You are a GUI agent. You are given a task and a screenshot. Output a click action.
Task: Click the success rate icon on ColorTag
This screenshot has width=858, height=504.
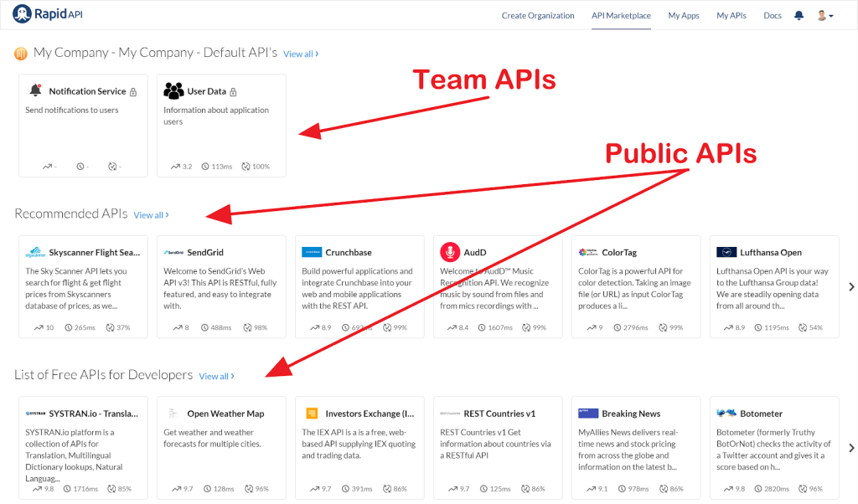tap(664, 327)
